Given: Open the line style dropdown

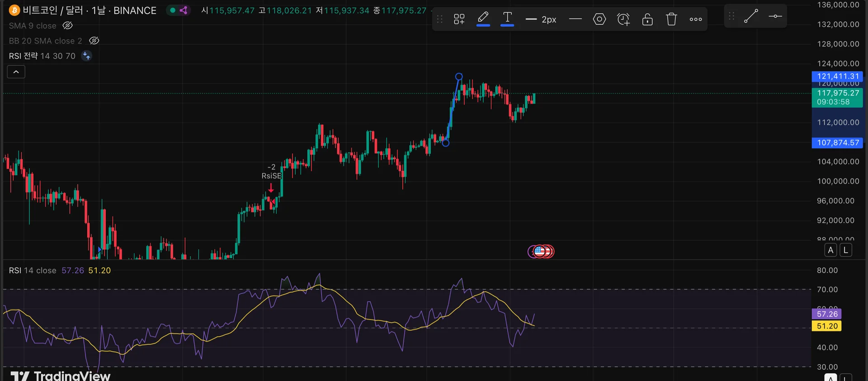Looking at the screenshot, I should click(x=575, y=19).
